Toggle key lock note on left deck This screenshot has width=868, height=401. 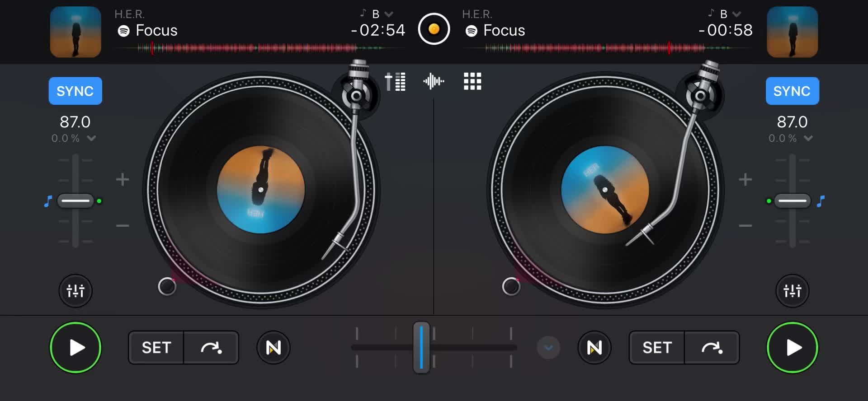(48, 201)
